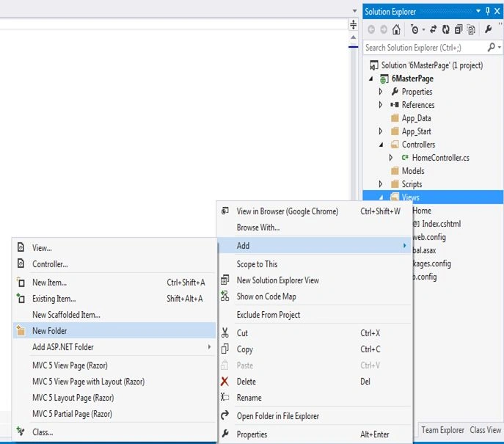Choose MVC 5 Partial Page (Razor)
Image resolution: width=504 pixels, height=444 pixels.
pos(114,413)
